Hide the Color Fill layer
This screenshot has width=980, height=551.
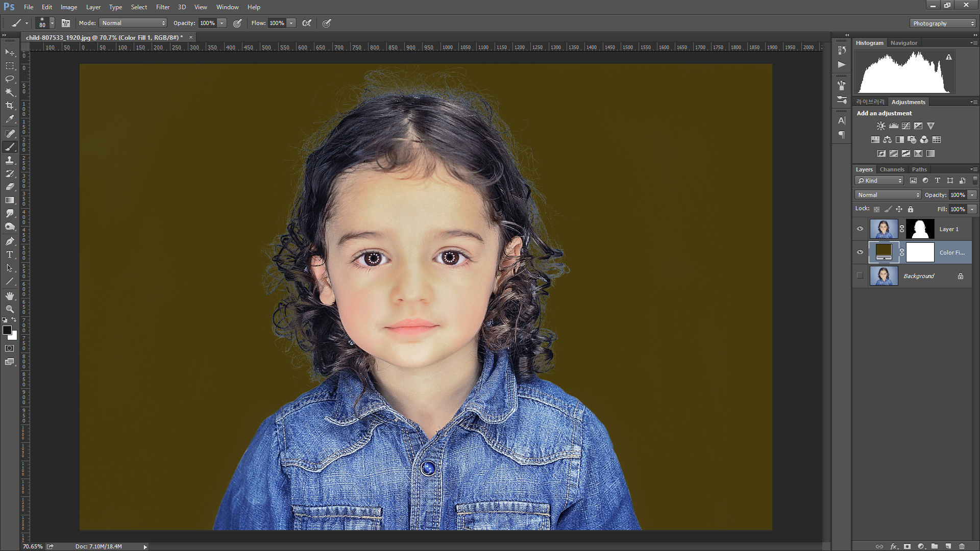coord(860,253)
